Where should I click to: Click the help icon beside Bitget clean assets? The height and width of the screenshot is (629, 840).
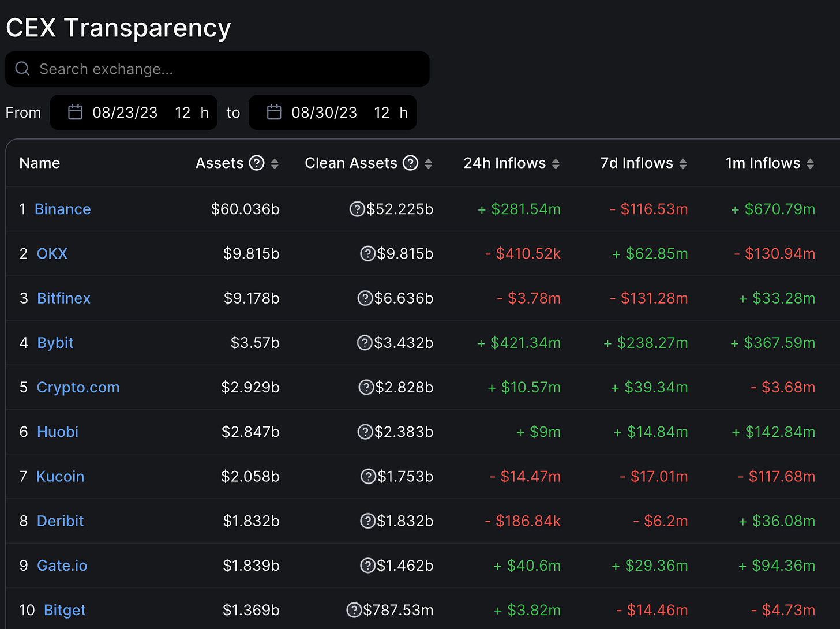(354, 610)
